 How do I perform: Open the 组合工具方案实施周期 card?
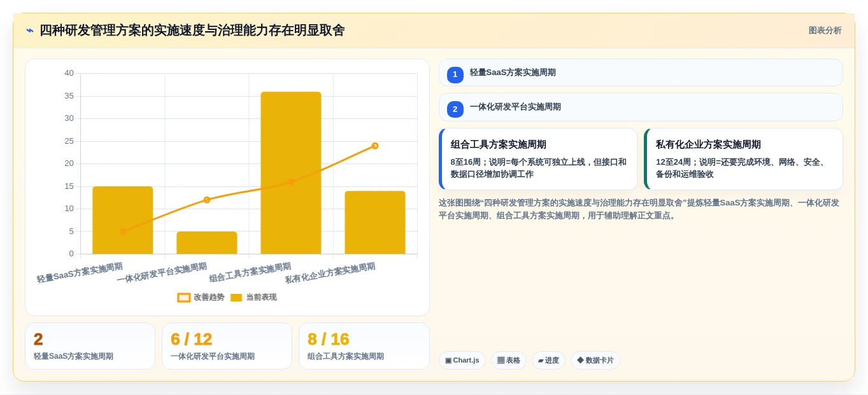coord(538,159)
